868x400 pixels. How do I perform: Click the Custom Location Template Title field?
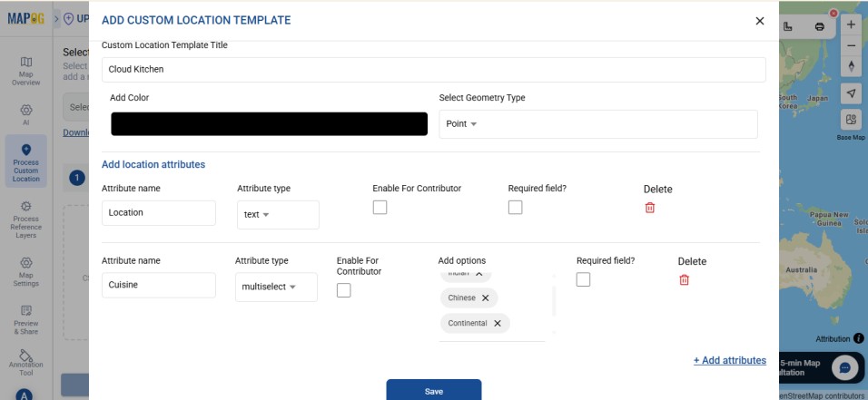click(433, 70)
